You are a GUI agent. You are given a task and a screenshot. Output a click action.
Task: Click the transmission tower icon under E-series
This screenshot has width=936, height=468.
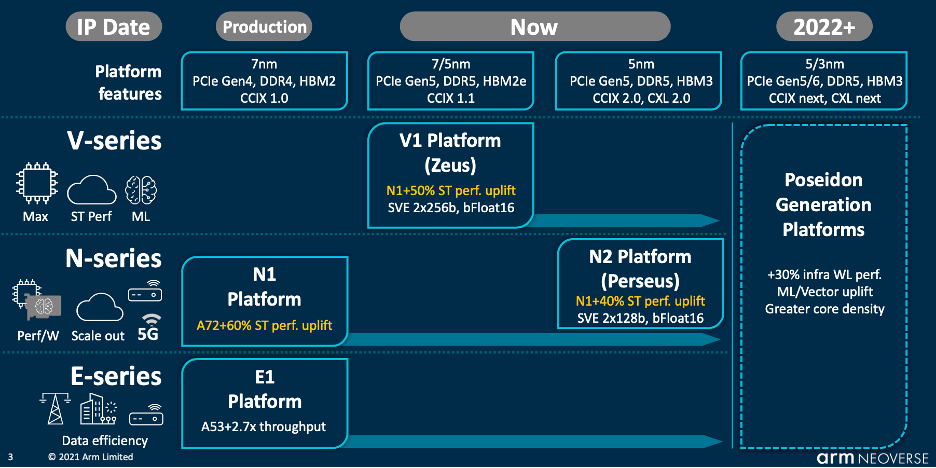53,407
